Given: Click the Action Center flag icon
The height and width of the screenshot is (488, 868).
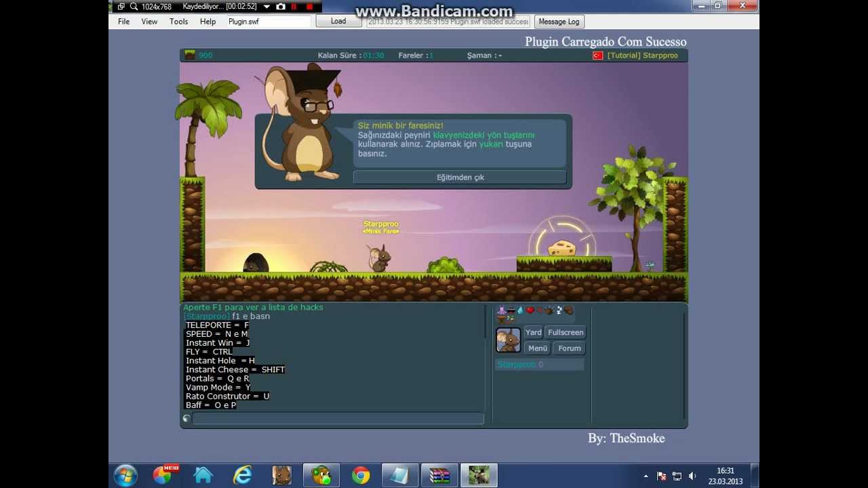Looking at the screenshot, I should click(661, 476).
